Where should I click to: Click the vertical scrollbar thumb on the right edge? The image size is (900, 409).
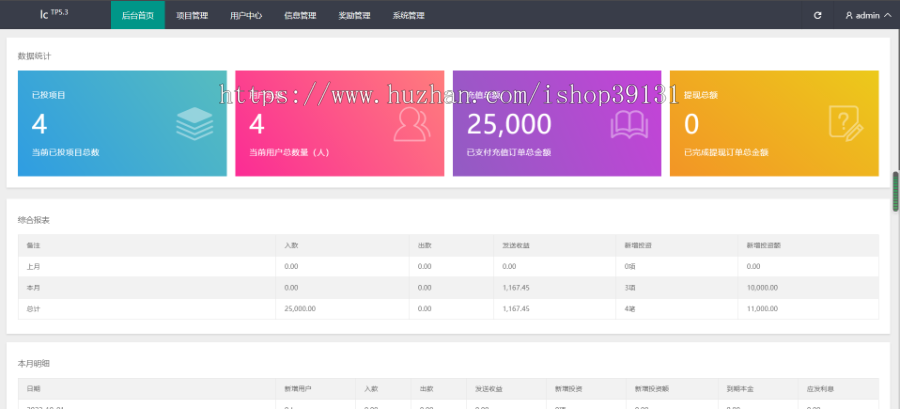coord(895,192)
